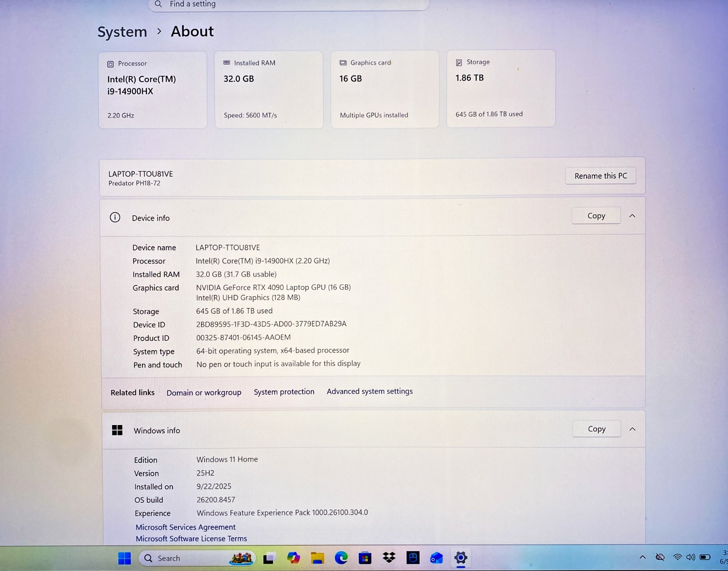Screen dimensions: 728x571
Task: Select the Windows Feature Experience Pack text
Action: tap(282, 513)
